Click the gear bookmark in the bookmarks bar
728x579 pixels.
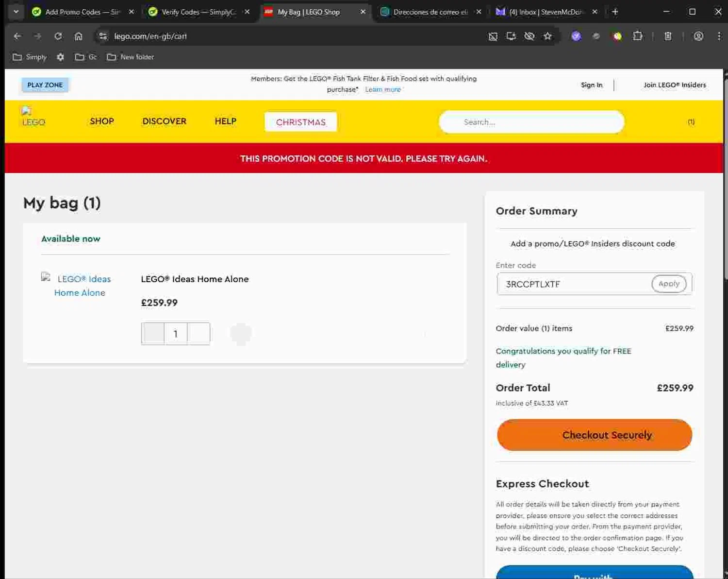pos(60,57)
